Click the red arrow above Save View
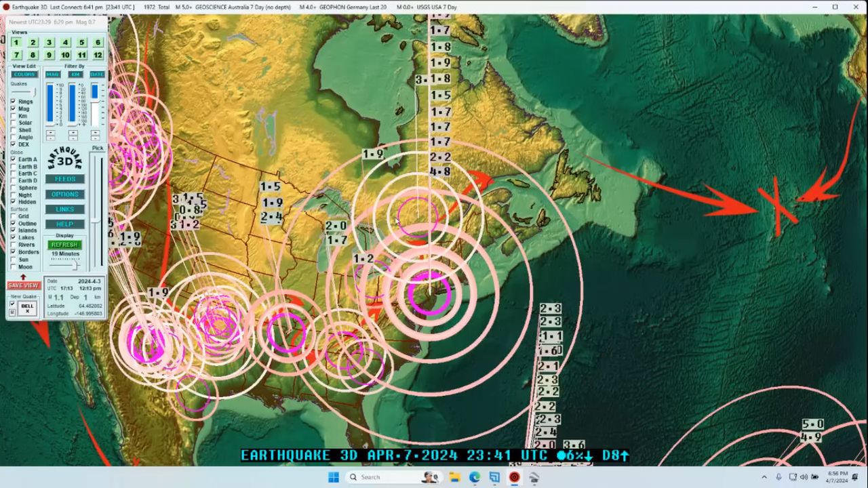Screen dimensions: 868x488 click(23, 277)
